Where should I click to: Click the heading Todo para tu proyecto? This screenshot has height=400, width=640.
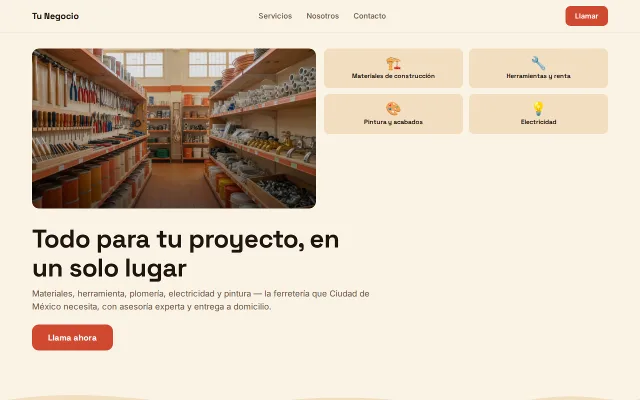point(186,253)
